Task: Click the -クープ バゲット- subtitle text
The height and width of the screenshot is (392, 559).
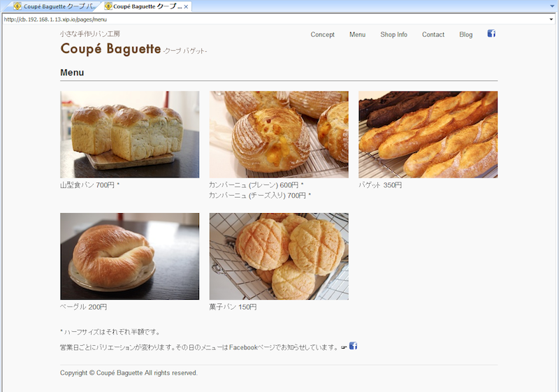Action: [x=184, y=51]
